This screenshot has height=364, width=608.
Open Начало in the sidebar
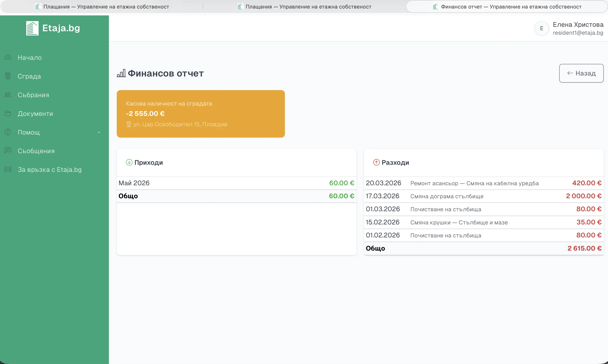point(54,58)
